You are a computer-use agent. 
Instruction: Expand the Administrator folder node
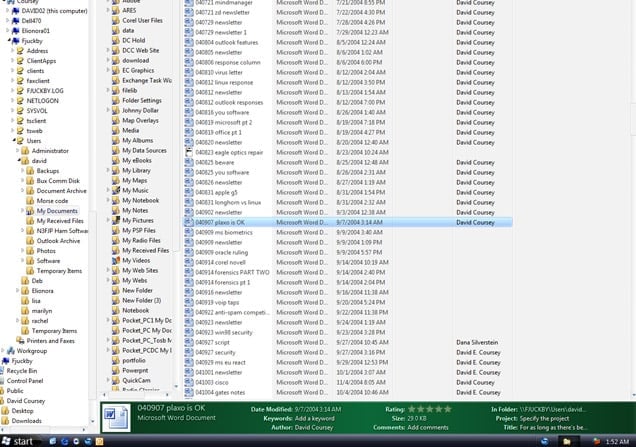(x=17, y=150)
